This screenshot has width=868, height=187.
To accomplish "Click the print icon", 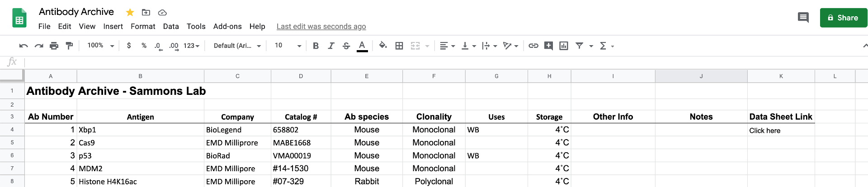I will 54,46.
